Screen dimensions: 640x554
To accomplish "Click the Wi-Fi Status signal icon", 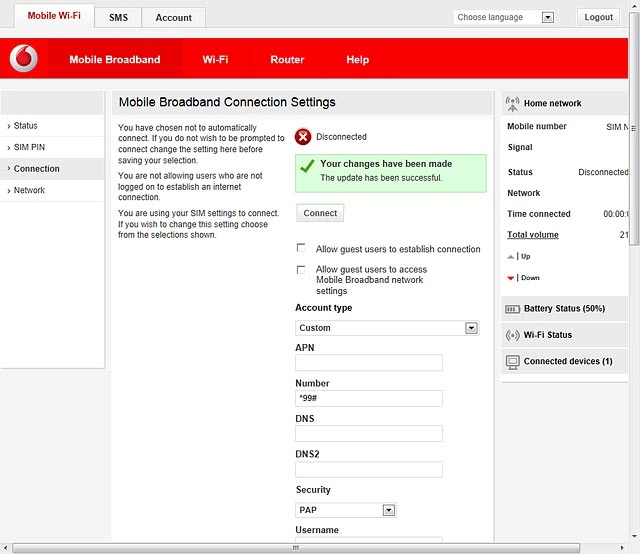I will pos(512,335).
